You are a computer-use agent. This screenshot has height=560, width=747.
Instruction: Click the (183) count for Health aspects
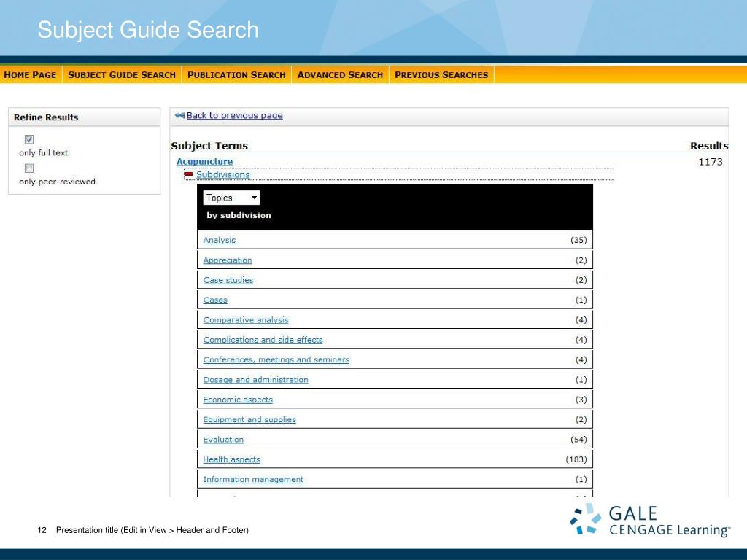click(x=576, y=459)
